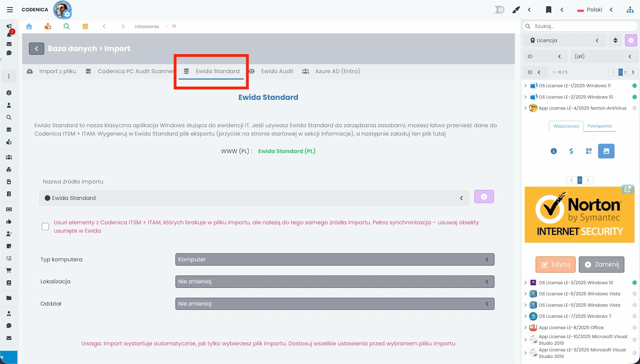Enable the full synchronization checkbox
The height and width of the screenshot is (364, 640).
coord(45,227)
